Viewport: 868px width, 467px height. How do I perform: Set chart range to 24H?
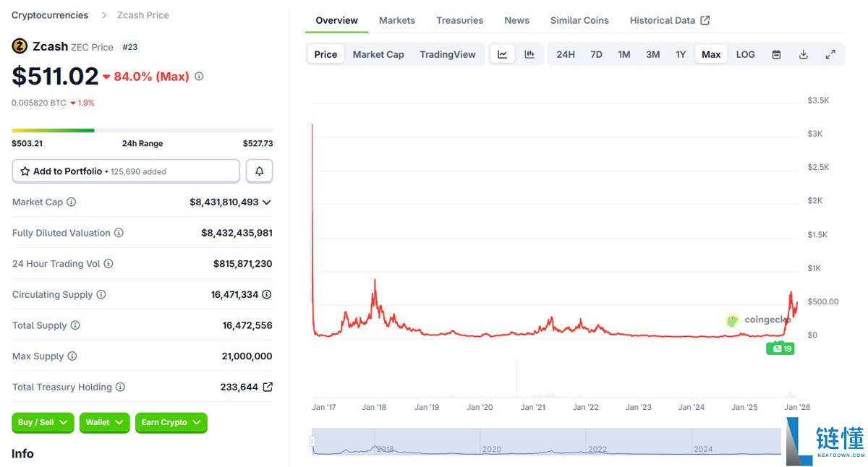click(x=566, y=54)
